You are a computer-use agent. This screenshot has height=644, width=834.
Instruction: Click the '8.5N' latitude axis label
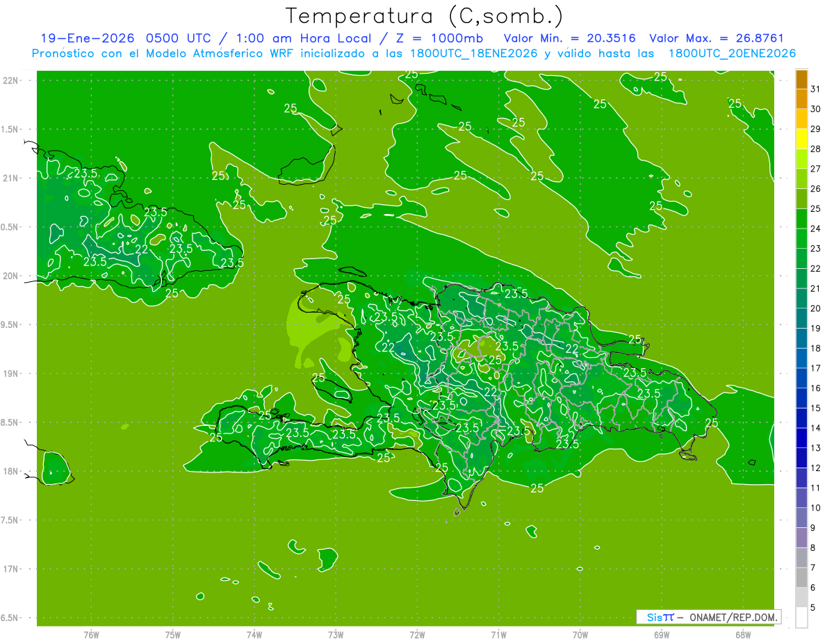(10, 422)
